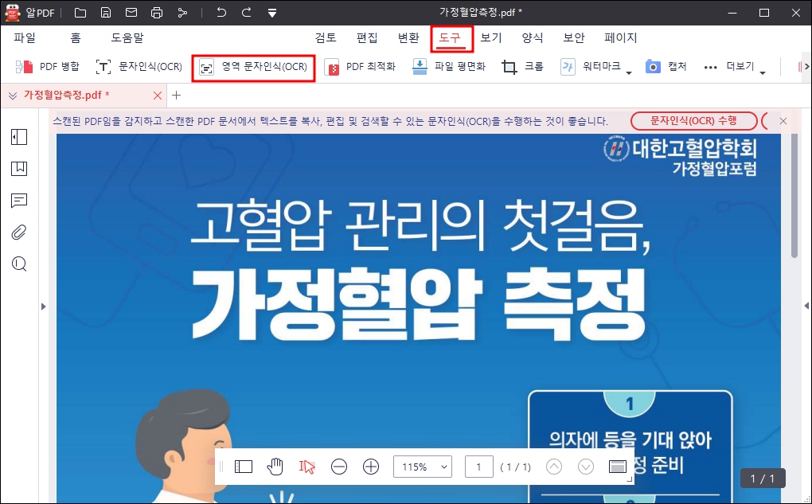Switch to the 검토 tab
This screenshot has width=812, height=504.
[326, 37]
